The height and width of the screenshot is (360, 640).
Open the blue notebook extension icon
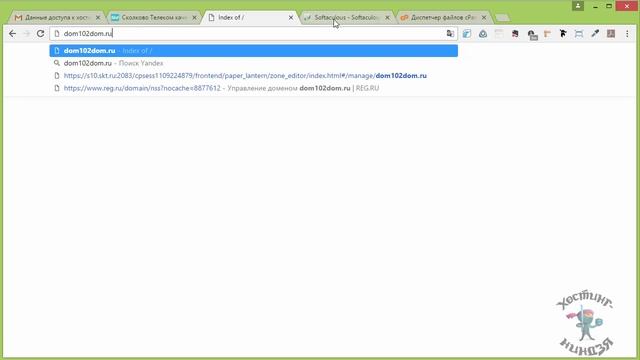click(467, 34)
